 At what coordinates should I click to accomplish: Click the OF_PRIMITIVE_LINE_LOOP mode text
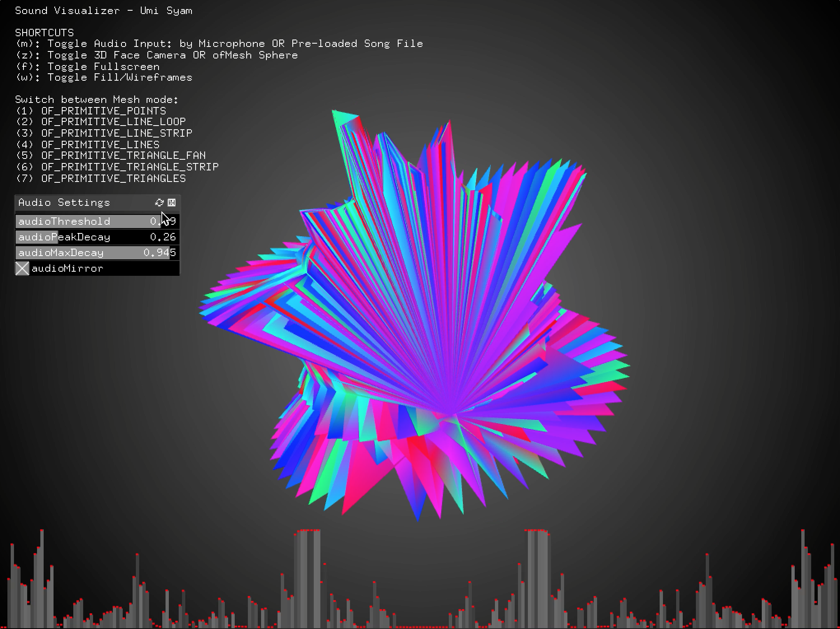(x=113, y=122)
